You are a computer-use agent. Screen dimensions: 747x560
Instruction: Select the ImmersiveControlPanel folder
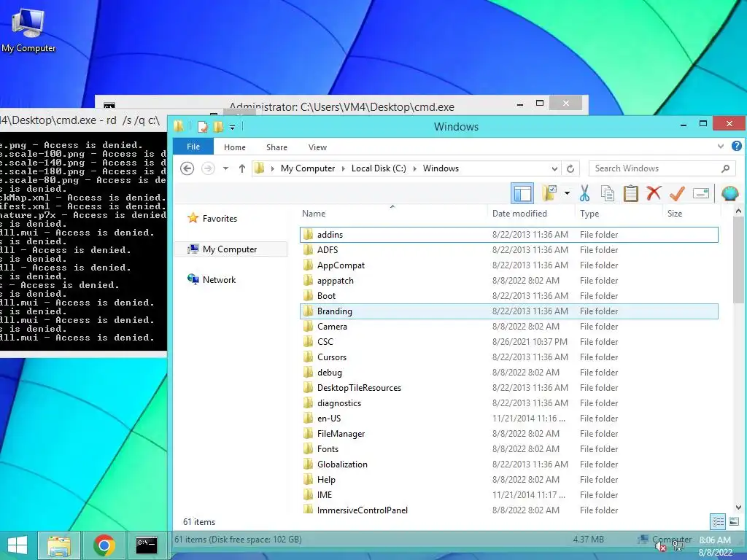(508, 510)
